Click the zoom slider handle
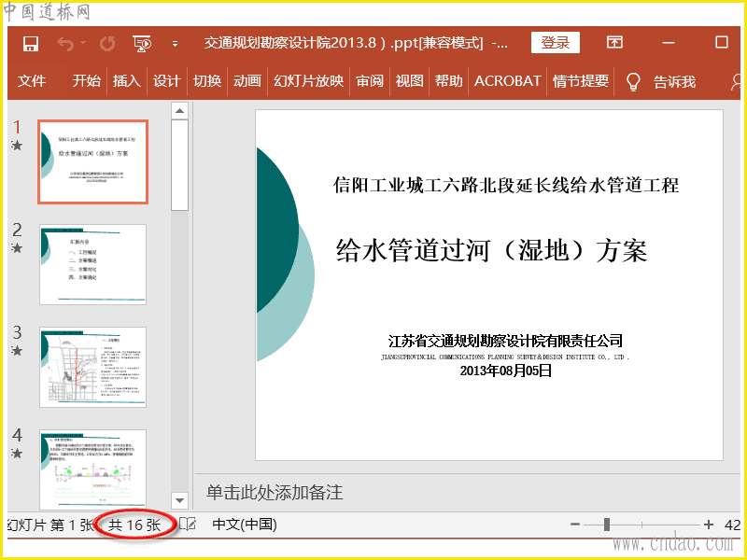 [606, 525]
